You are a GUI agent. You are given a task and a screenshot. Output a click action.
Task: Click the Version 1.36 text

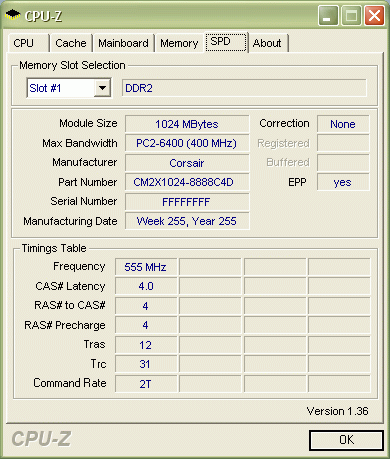pos(337,411)
